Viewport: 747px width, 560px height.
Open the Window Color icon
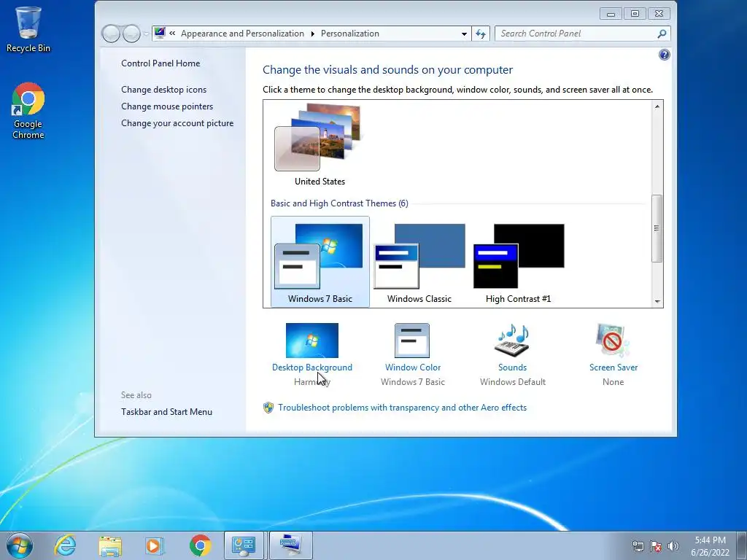pyautogui.click(x=412, y=341)
